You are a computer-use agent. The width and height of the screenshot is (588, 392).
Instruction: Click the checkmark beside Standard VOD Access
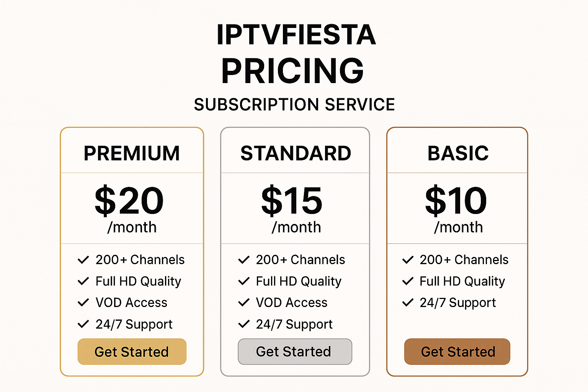tap(244, 303)
